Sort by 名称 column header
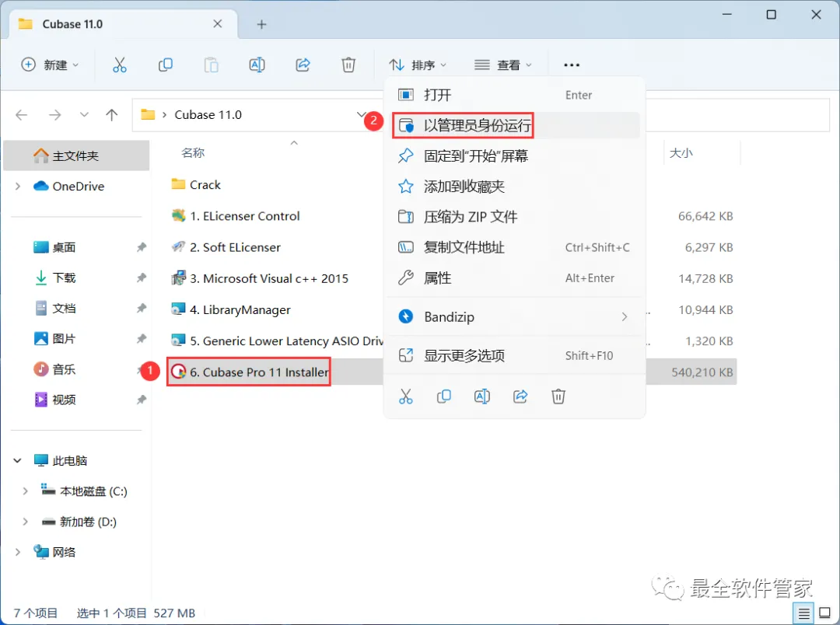840x625 pixels. (194, 152)
